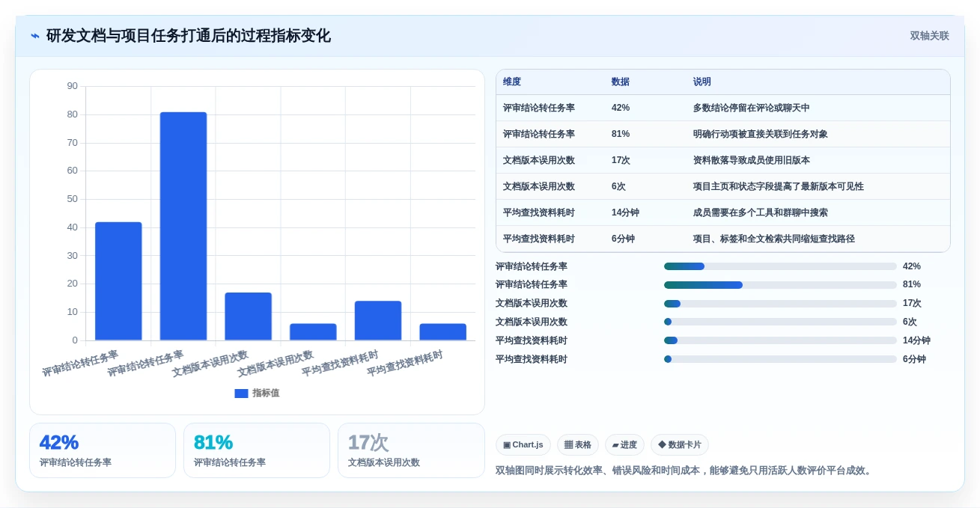The image size is (980, 508).
Task: Click the Chart.js tag chip
Action: (x=523, y=444)
